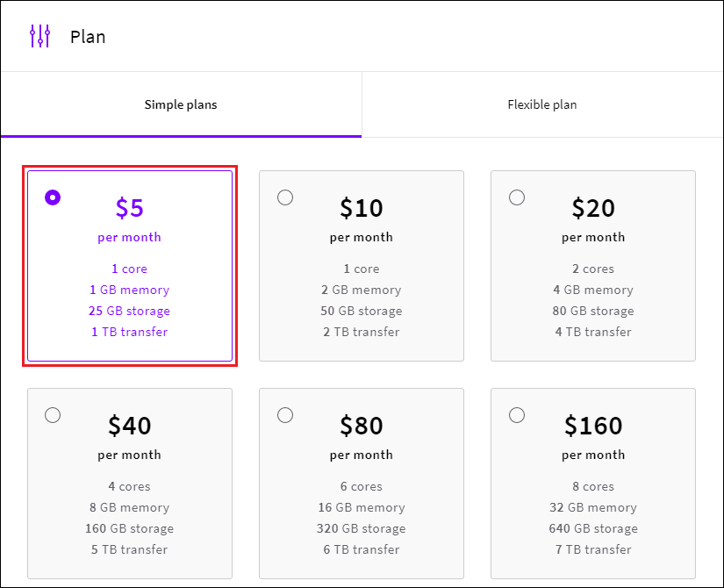The height and width of the screenshot is (588, 724).
Task: Select the $40 per month radio button
Action: [x=53, y=414]
